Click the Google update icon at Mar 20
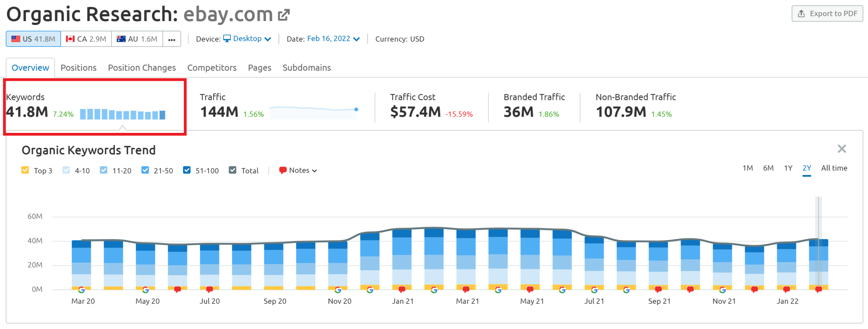This screenshot has height=329, width=868. coord(81,290)
